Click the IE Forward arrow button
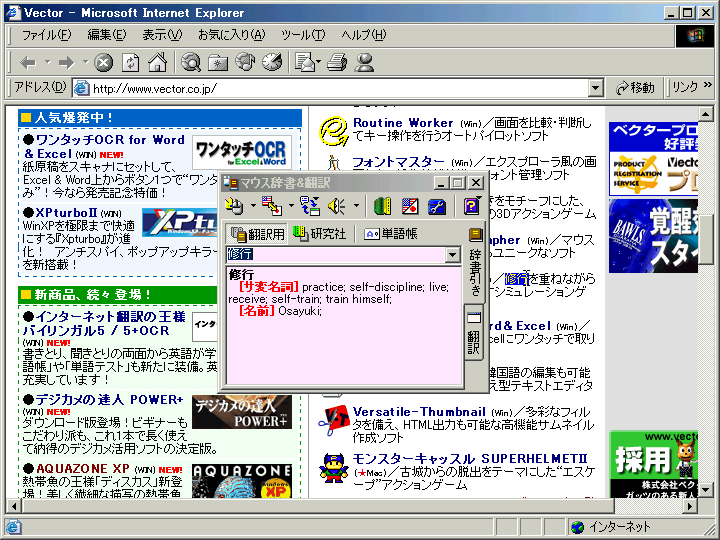720x540 pixels. click(x=67, y=62)
